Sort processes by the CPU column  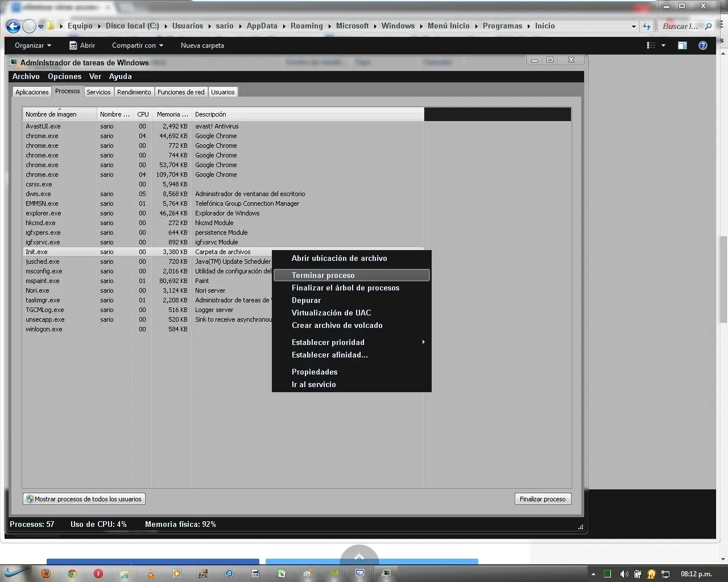pyautogui.click(x=143, y=114)
